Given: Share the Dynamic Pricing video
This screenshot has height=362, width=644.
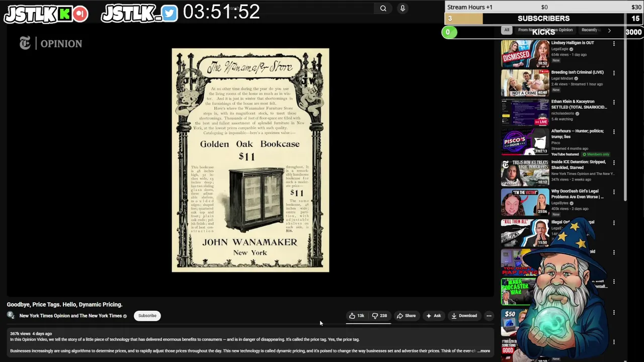Looking at the screenshot, I should pyautogui.click(x=407, y=316).
